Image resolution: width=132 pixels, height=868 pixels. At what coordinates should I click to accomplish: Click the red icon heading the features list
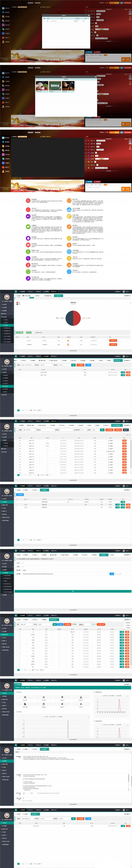click(28, 200)
